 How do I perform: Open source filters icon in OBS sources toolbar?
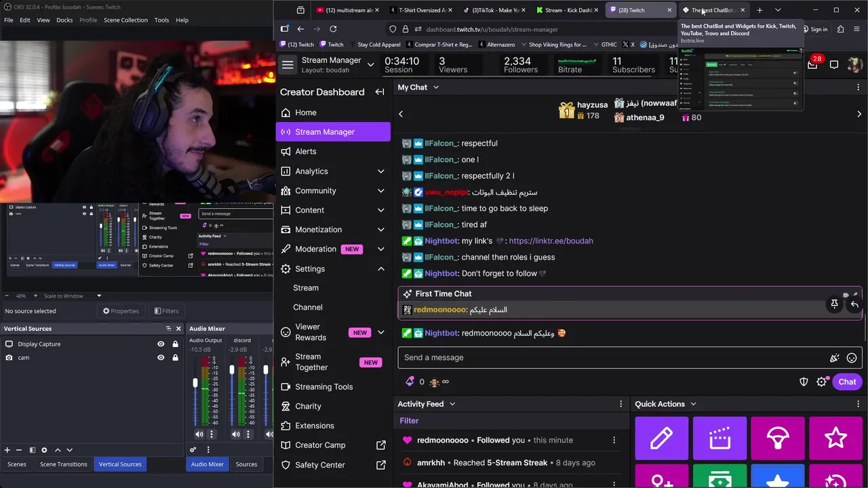[x=32, y=450]
